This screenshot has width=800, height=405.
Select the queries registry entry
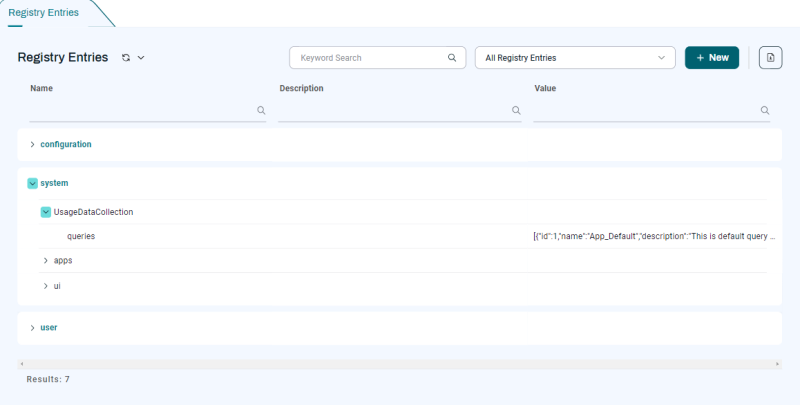[81, 236]
